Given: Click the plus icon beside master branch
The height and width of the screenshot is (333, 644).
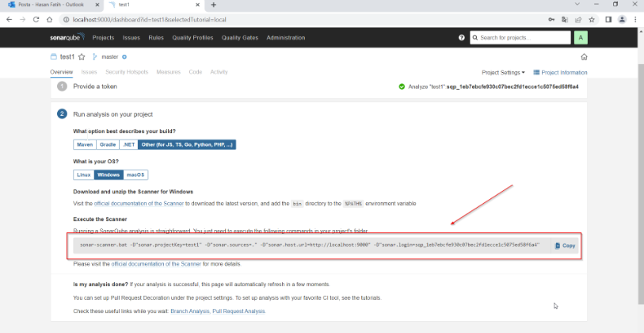Looking at the screenshot, I should 124,57.
